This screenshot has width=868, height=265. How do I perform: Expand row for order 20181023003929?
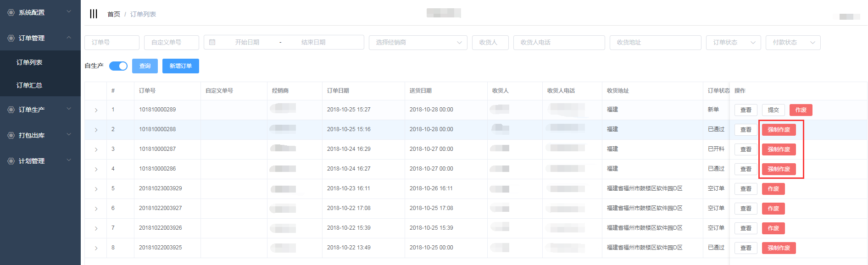(x=96, y=189)
